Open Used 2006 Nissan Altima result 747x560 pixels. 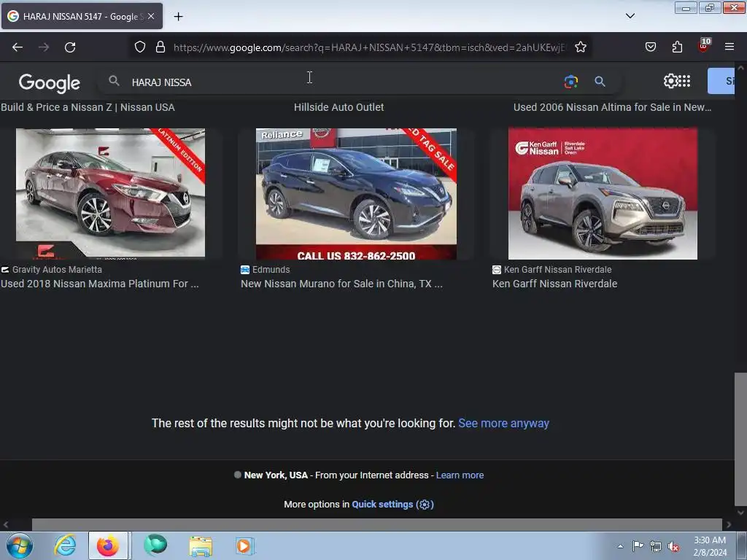[x=612, y=107]
